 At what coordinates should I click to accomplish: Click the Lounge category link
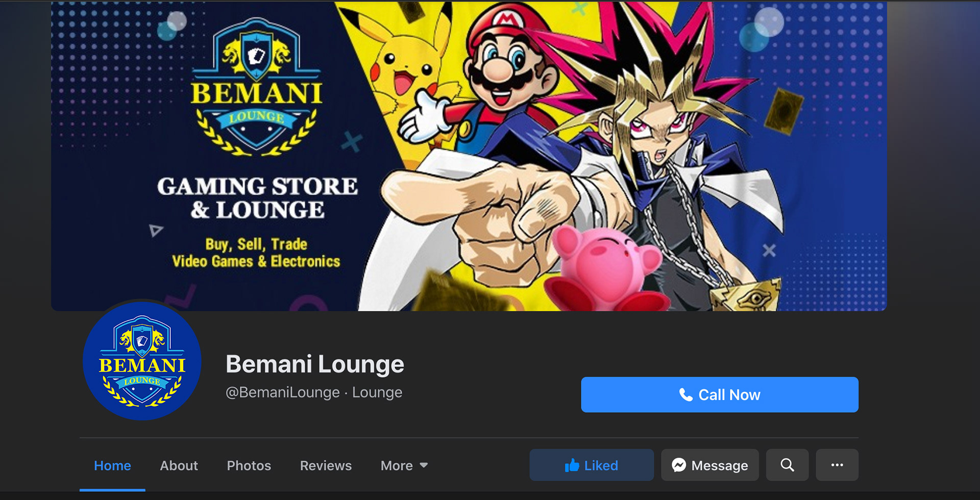377,392
